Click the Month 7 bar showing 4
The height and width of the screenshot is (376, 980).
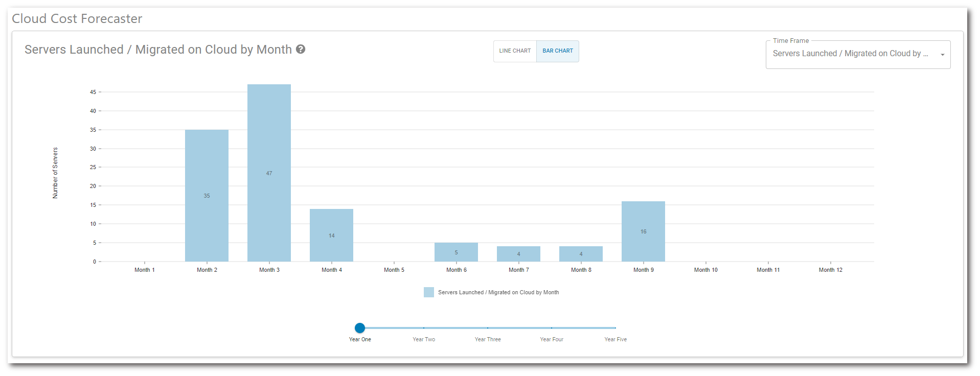tap(518, 254)
